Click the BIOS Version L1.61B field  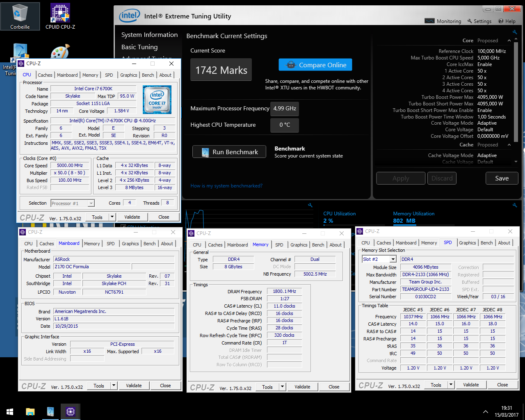114,319
